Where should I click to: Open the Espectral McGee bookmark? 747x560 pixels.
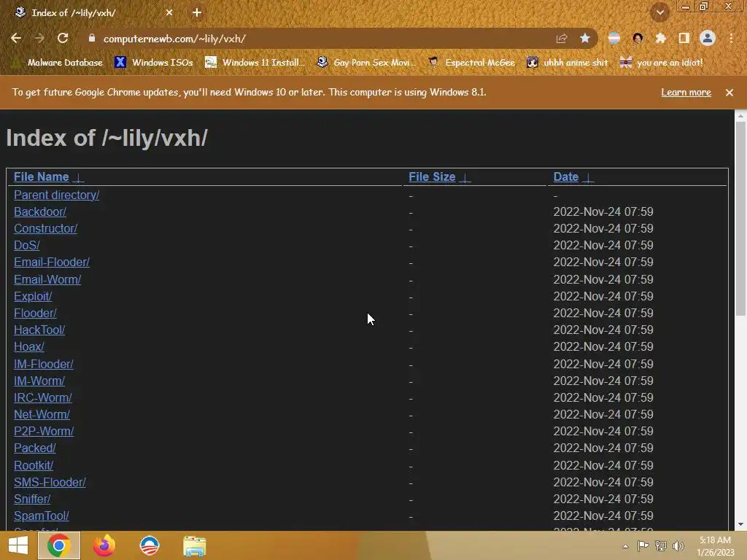tap(472, 63)
